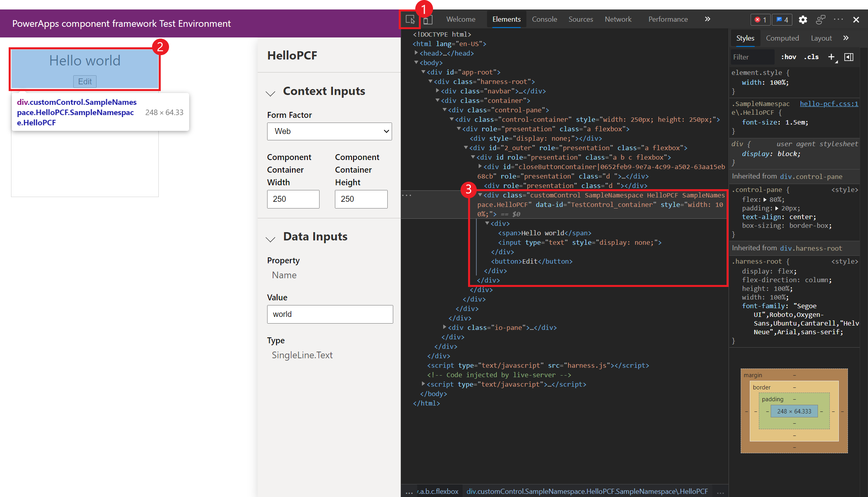Activate the inspect element picker tool
Screen dimensions: 868x497
click(x=410, y=19)
